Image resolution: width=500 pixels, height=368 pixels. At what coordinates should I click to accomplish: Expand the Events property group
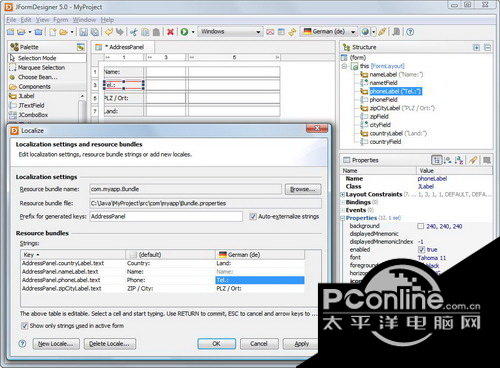[342, 210]
